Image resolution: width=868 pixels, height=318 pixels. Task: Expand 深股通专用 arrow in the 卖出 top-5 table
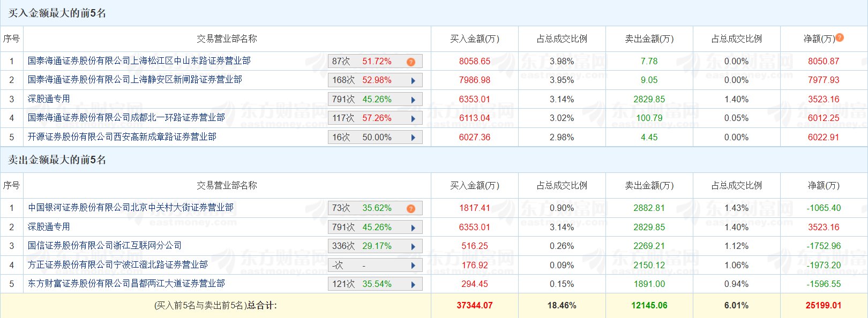[413, 228]
